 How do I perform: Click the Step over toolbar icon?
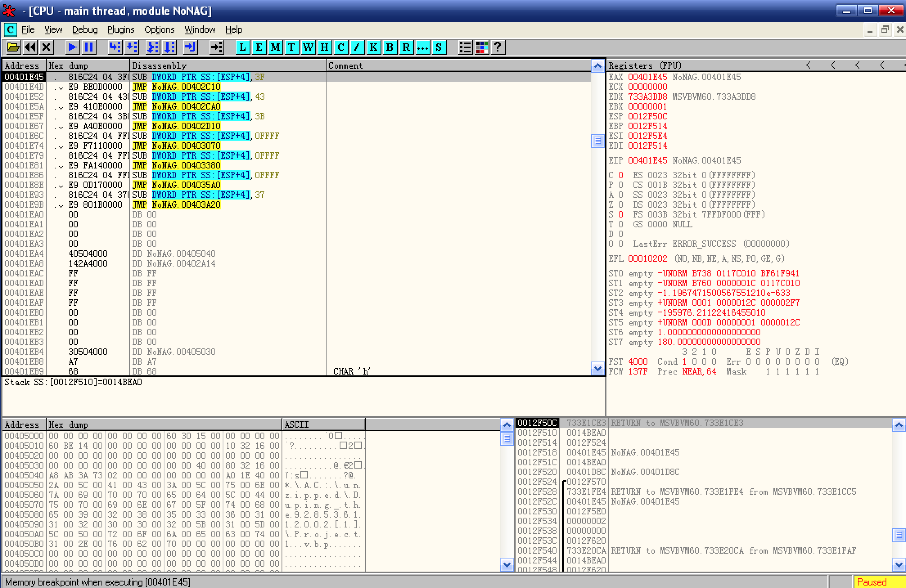pyautogui.click(x=131, y=47)
